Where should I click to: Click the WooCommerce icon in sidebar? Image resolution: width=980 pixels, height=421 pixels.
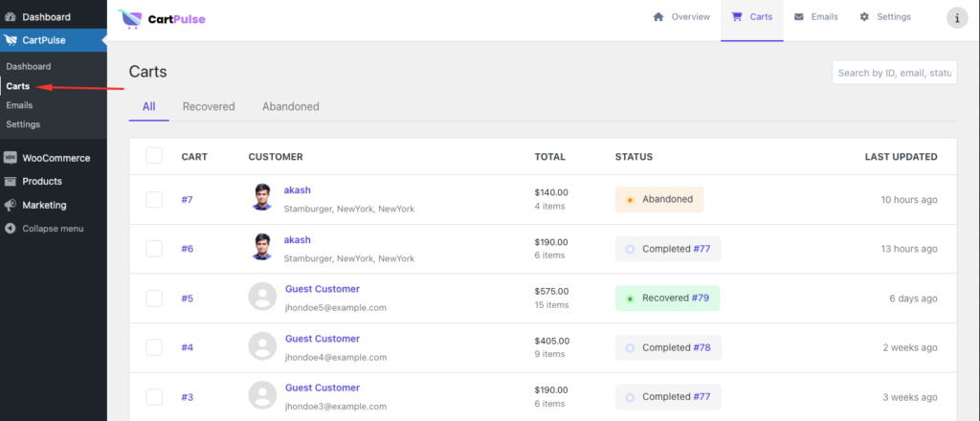pyautogui.click(x=10, y=158)
